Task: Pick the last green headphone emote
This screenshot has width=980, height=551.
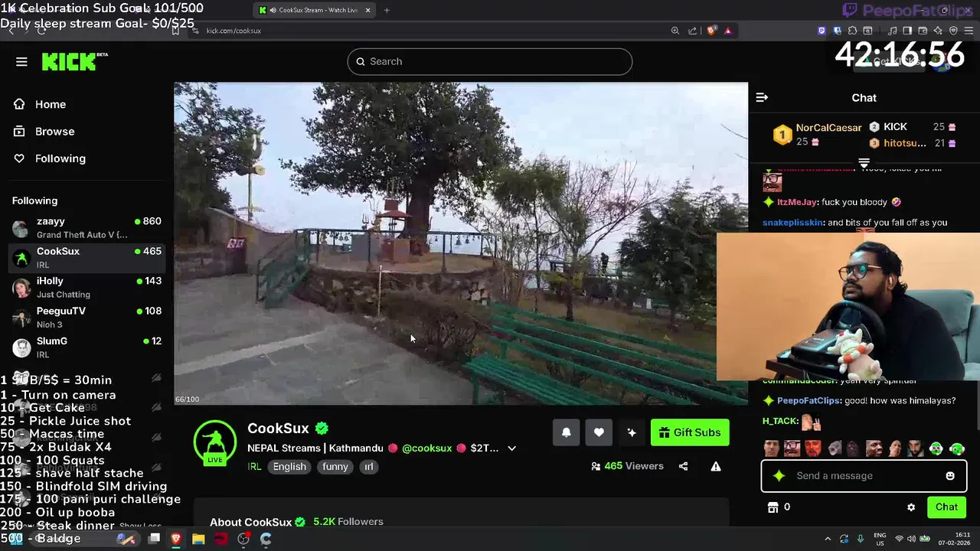Action: (x=957, y=448)
